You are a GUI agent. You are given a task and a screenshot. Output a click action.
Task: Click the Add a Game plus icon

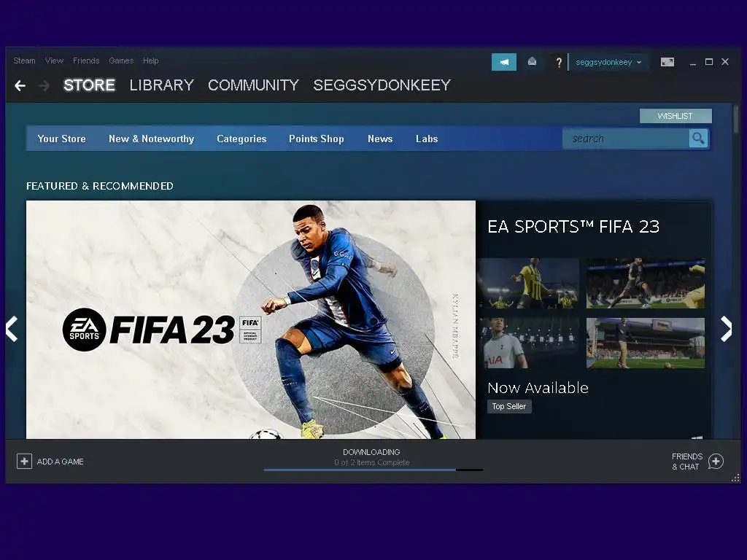tap(24, 461)
